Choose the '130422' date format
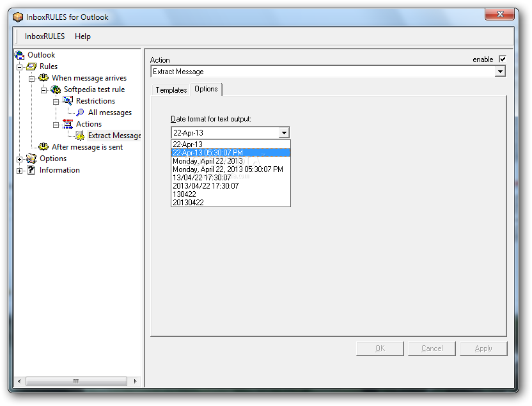 [231, 194]
